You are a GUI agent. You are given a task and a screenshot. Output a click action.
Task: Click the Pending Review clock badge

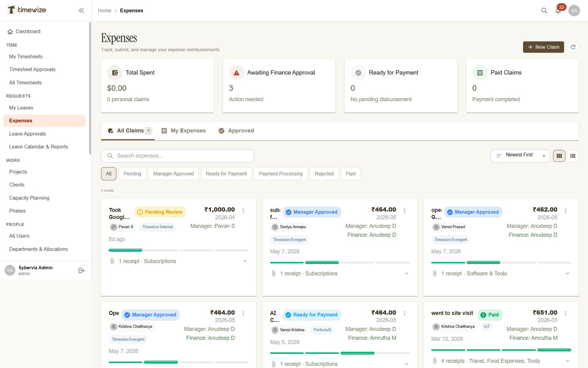[x=160, y=212]
